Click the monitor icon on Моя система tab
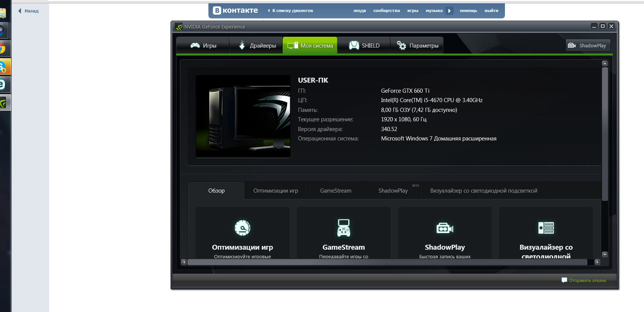 pos(293,45)
